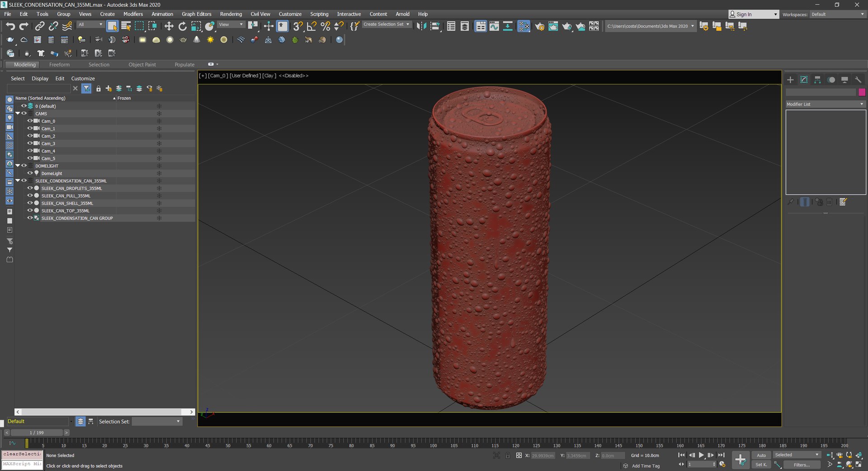Image resolution: width=868 pixels, height=471 pixels.
Task: Collapse the DOMELIGHT layer
Action: click(x=18, y=166)
